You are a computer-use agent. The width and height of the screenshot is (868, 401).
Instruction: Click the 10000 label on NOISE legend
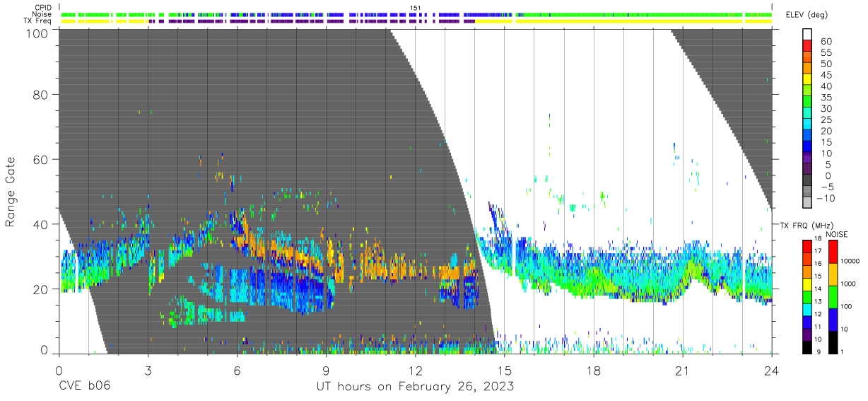pos(852,262)
